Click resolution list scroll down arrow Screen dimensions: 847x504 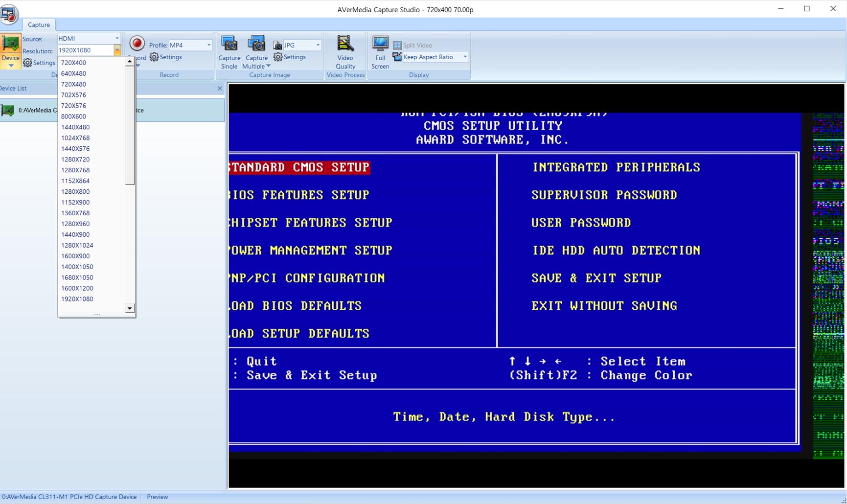(130, 308)
